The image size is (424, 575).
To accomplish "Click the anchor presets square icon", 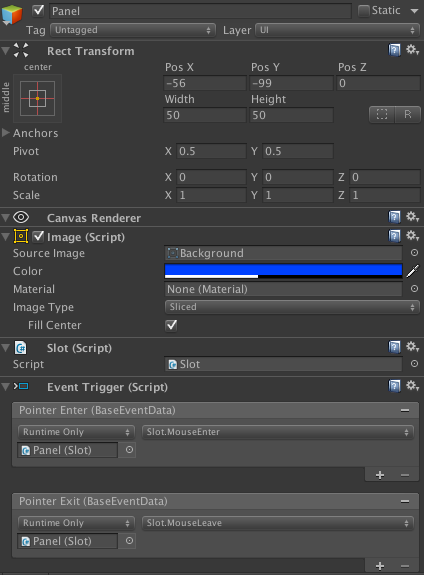I will [37, 98].
